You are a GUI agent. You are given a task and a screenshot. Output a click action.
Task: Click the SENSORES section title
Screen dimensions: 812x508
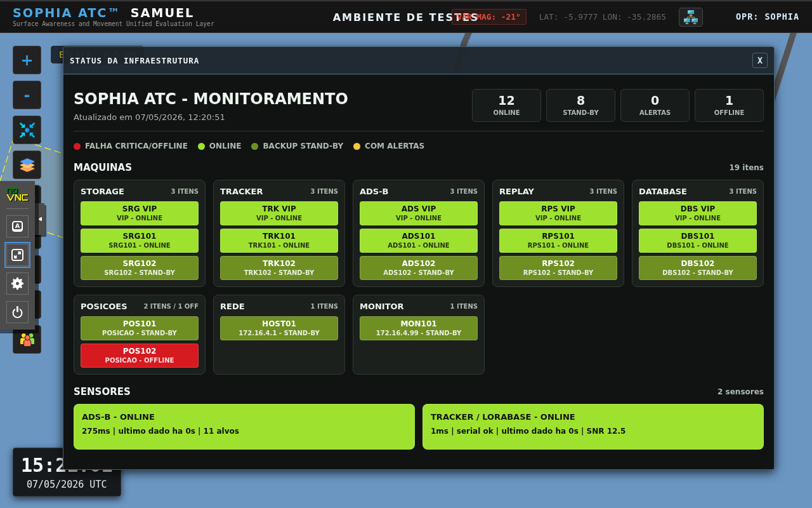pos(102,391)
